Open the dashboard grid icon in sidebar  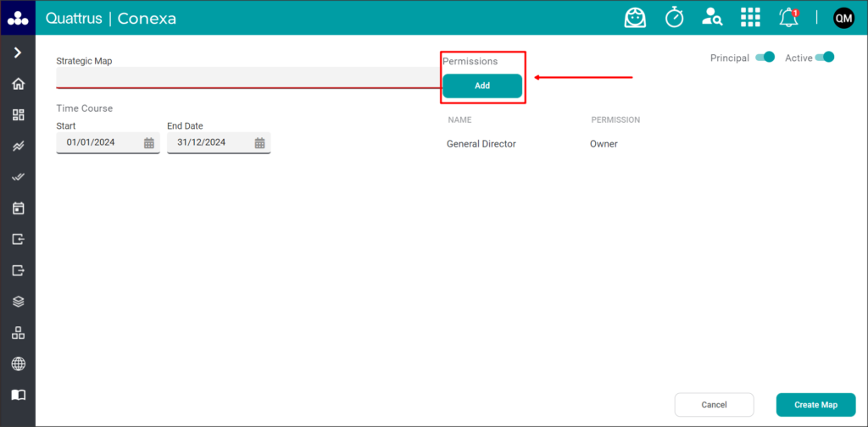19,115
